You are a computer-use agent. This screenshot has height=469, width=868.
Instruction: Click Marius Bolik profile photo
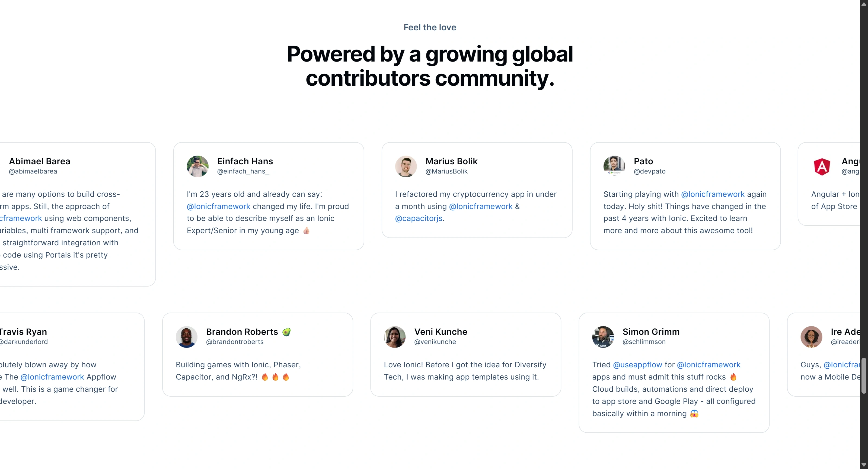pyautogui.click(x=406, y=166)
